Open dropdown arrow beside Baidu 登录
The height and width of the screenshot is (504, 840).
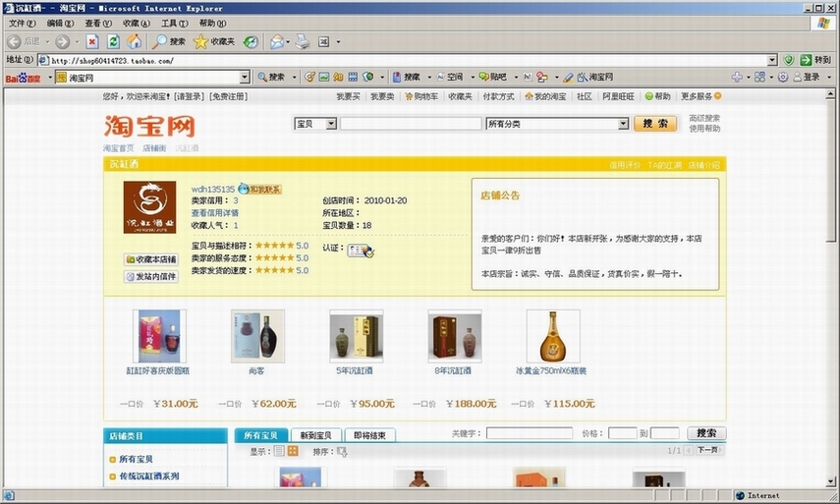click(x=829, y=78)
